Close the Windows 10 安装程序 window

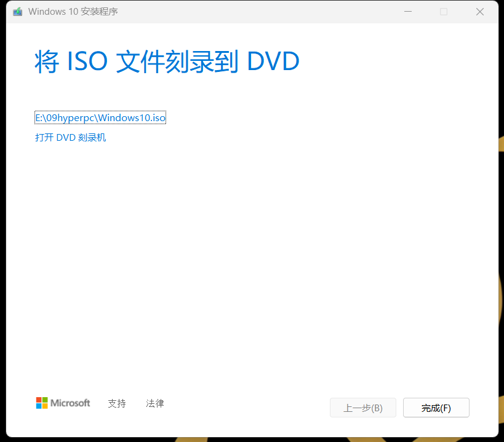[480, 12]
